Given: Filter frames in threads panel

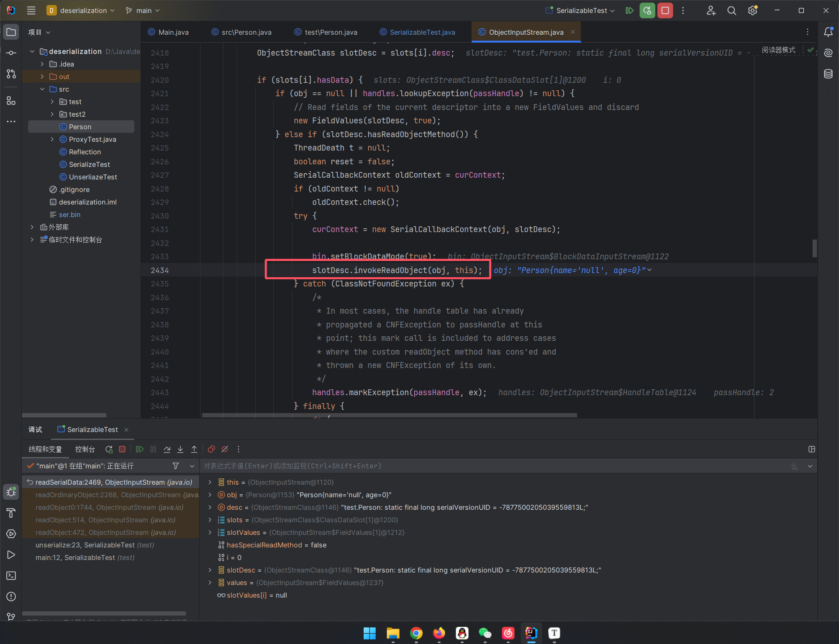Looking at the screenshot, I should coord(176,466).
